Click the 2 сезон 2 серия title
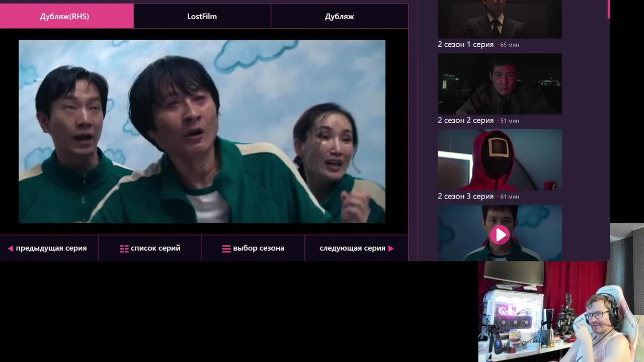This screenshot has height=362, width=644. [x=465, y=120]
